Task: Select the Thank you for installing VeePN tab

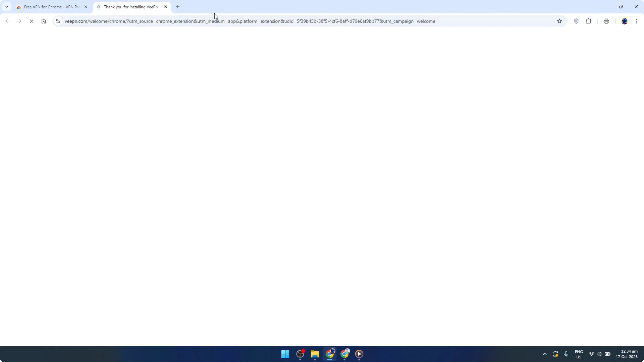Action: 130,7
